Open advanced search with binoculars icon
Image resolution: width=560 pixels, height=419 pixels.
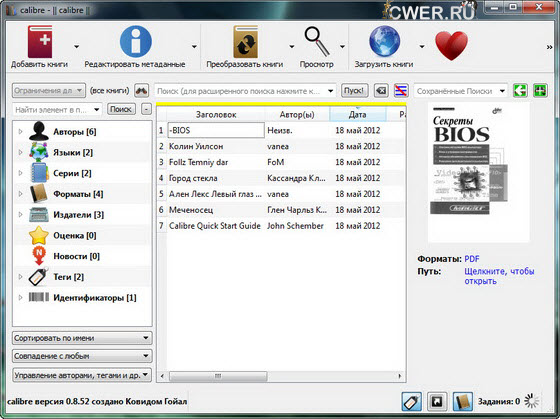142,91
